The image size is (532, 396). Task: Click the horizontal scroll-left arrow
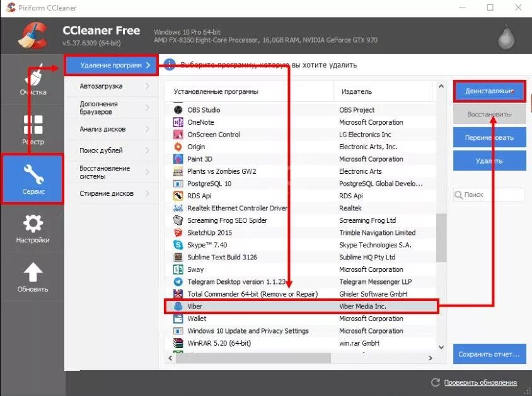(170, 358)
